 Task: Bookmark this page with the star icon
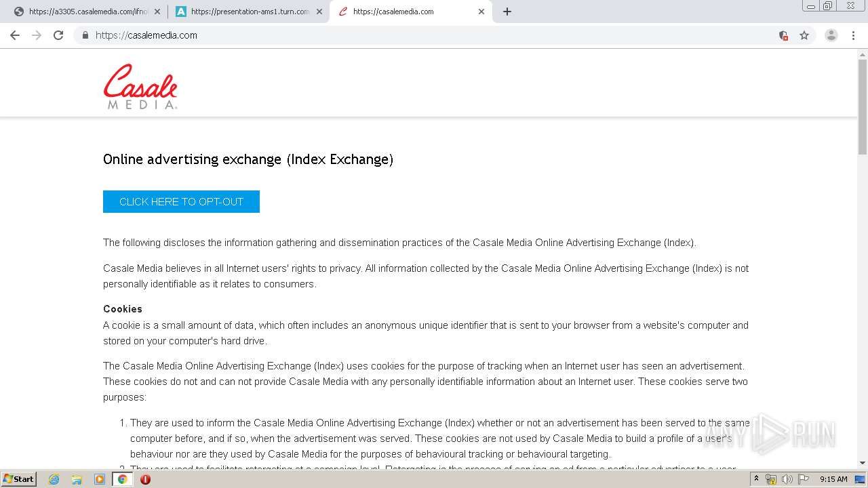pyautogui.click(x=804, y=35)
